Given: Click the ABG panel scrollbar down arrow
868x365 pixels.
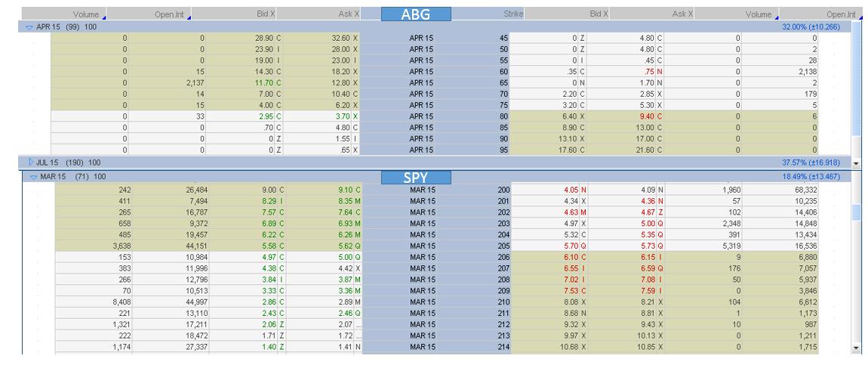Looking at the screenshot, I should pyautogui.click(x=857, y=164).
